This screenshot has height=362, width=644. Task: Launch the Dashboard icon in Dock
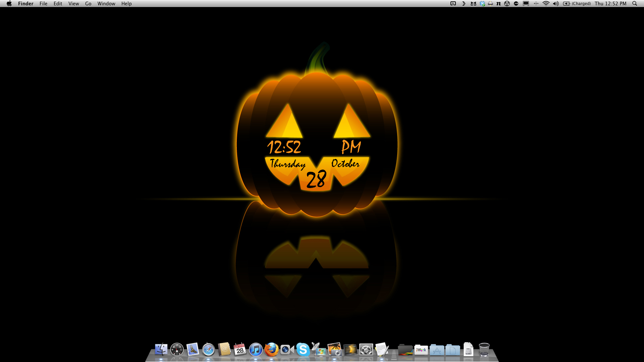pos(177,350)
